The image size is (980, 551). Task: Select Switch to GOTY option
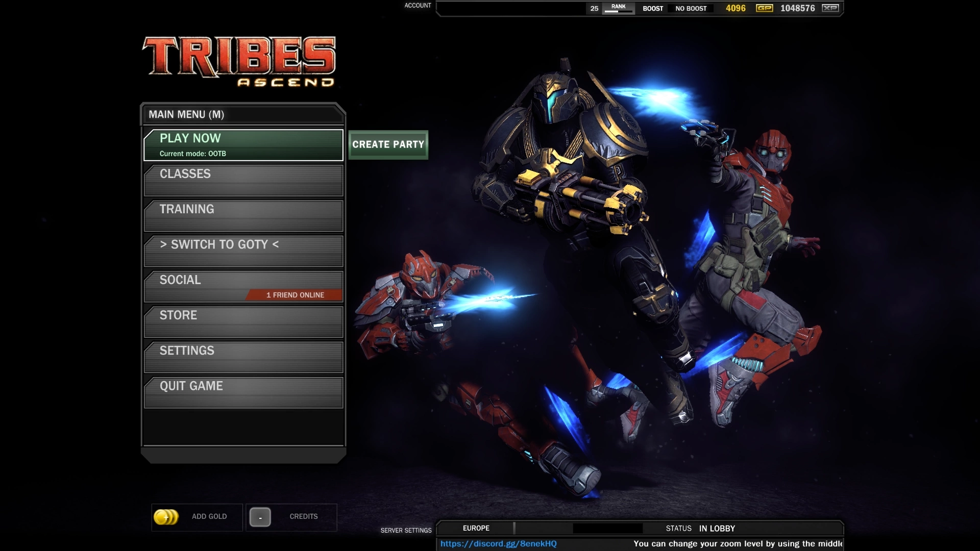[x=243, y=251]
